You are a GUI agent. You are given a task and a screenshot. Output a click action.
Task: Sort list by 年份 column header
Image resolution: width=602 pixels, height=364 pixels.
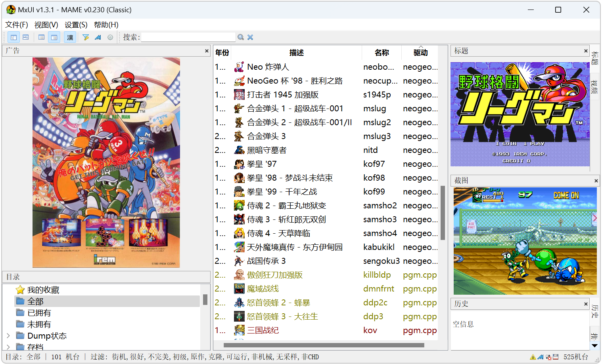[222, 53]
